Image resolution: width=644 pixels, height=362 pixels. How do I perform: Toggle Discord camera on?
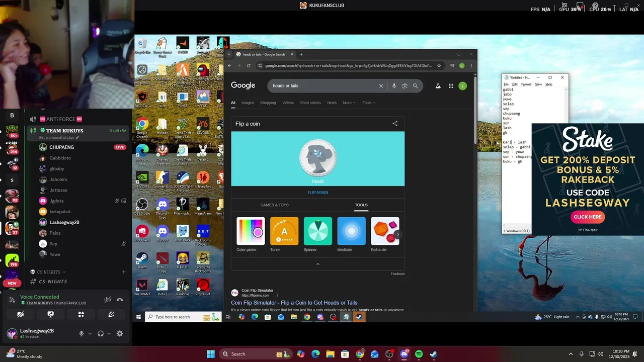pyautogui.click(x=21, y=314)
